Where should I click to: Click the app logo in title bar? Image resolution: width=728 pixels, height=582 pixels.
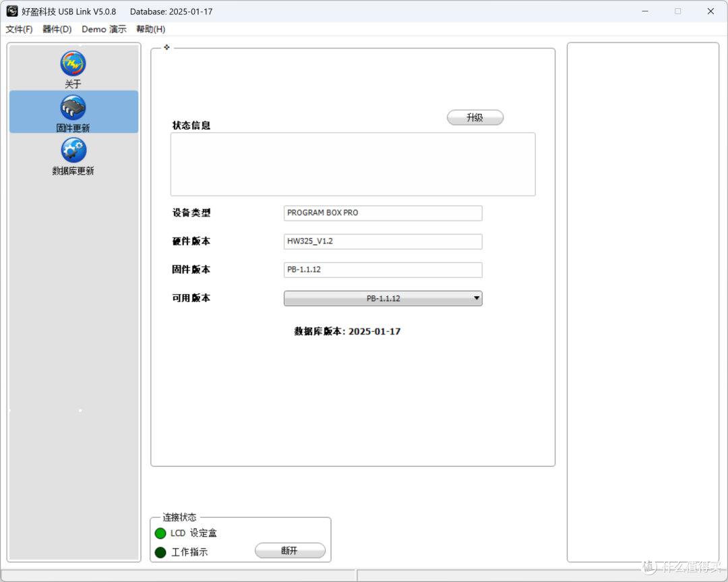pyautogui.click(x=12, y=11)
